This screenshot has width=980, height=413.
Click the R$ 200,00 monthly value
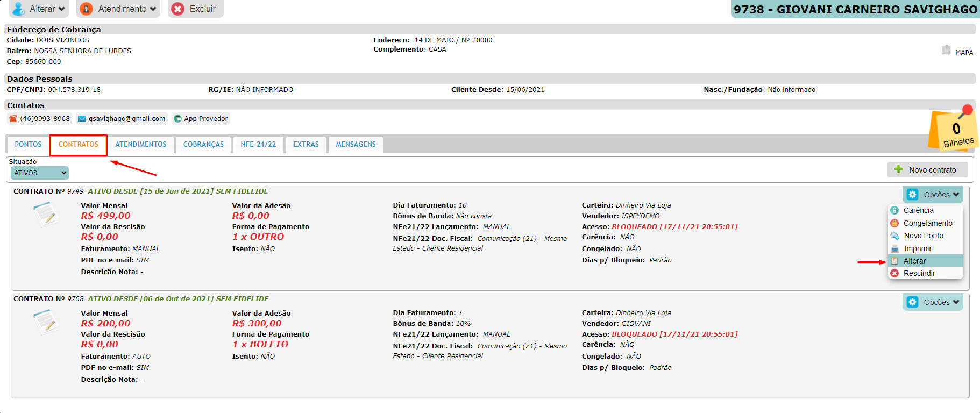click(x=105, y=323)
